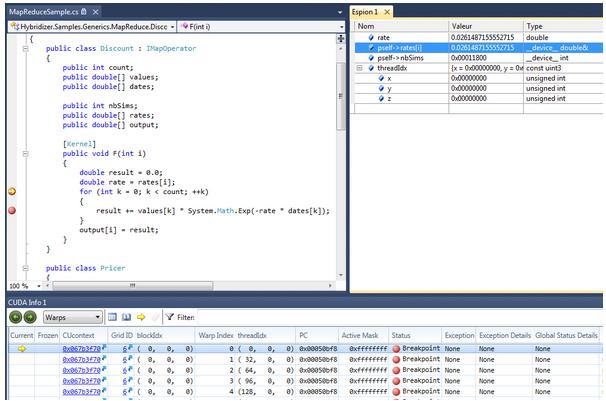This screenshot has height=401, width=606.
Task: Click the Status column header
Action: [401, 335]
